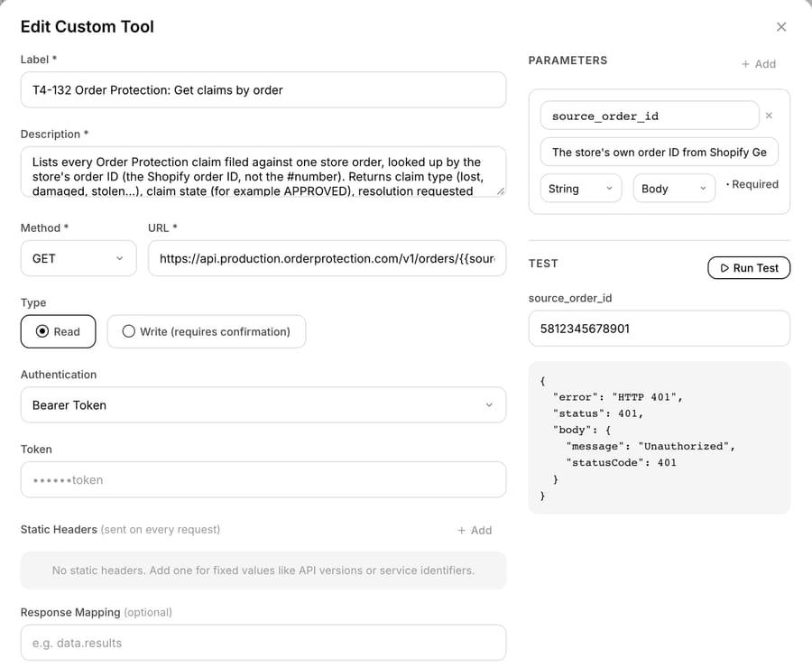This screenshot has width=812, height=668.
Task: Close the Edit Custom Tool dialog
Action: pyautogui.click(x=781, y=27)
